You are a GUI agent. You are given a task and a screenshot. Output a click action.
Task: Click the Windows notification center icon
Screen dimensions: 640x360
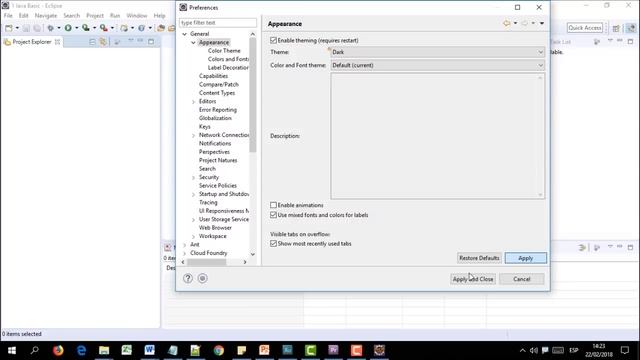(625, 350)
